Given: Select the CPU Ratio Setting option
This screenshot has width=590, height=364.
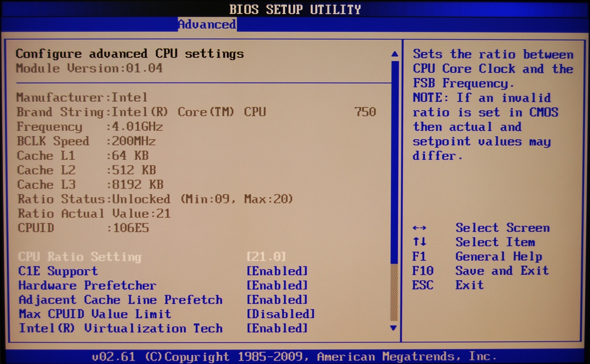Looking at the screenshot, I should coord(80,257).
